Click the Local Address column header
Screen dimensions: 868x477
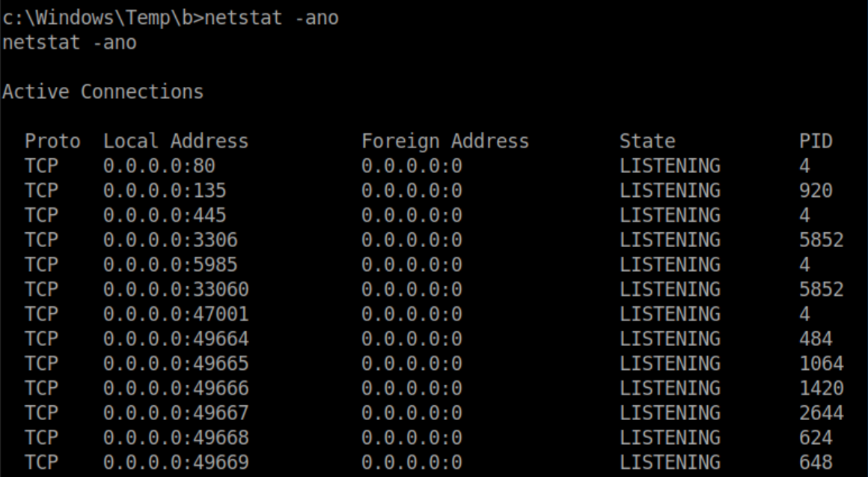point(175,141)
